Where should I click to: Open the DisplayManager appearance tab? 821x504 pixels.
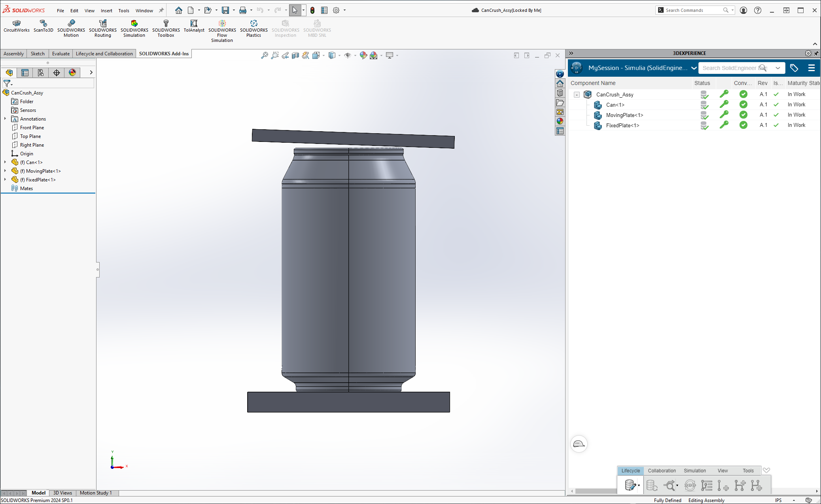click(x=72, y=72)
